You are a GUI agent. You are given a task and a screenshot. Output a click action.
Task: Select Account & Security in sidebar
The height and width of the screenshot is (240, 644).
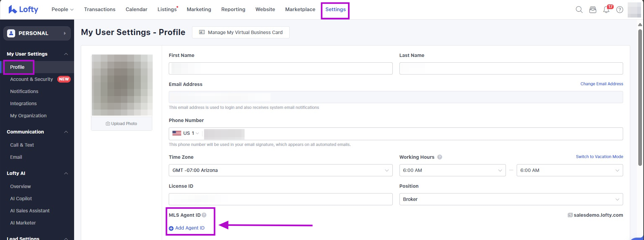pyautogui.click(x=31, y=79)
